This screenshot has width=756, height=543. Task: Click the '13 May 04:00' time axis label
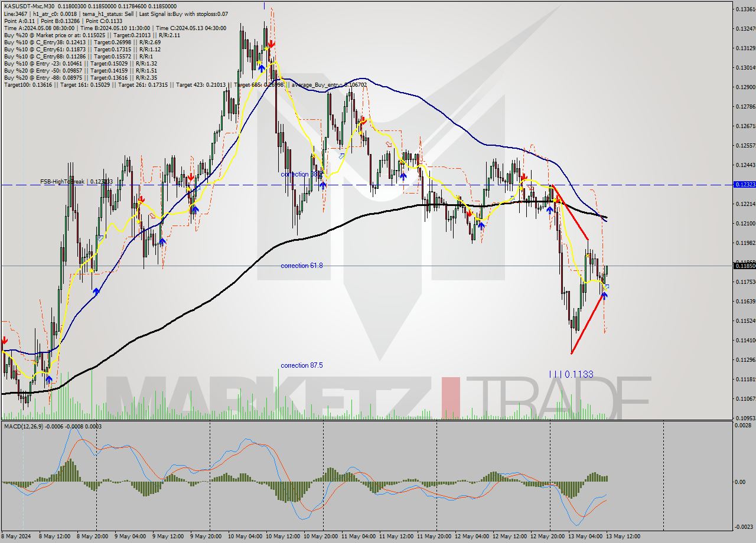[x=586, y=537]
